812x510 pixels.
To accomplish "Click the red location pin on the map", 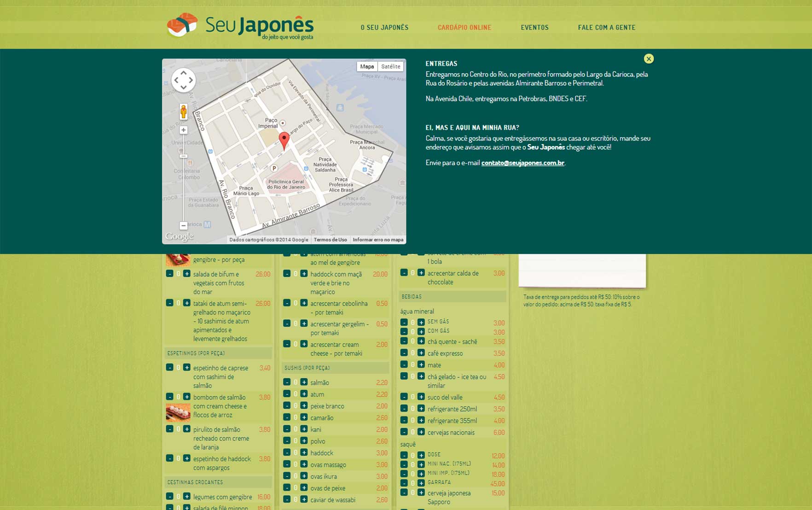I will (x=284, y=141).
